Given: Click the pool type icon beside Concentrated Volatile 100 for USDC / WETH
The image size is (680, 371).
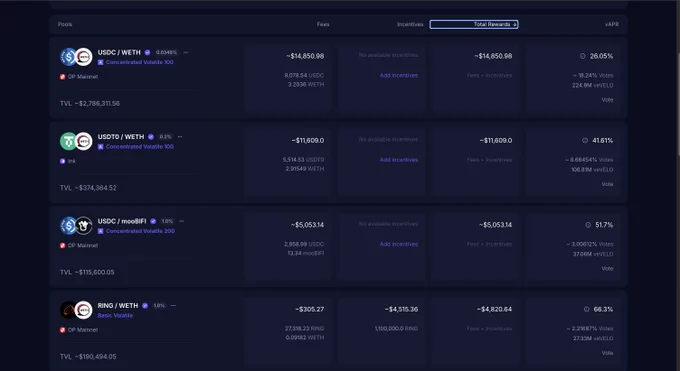Looking at the screenshot, I should point(101,62).
